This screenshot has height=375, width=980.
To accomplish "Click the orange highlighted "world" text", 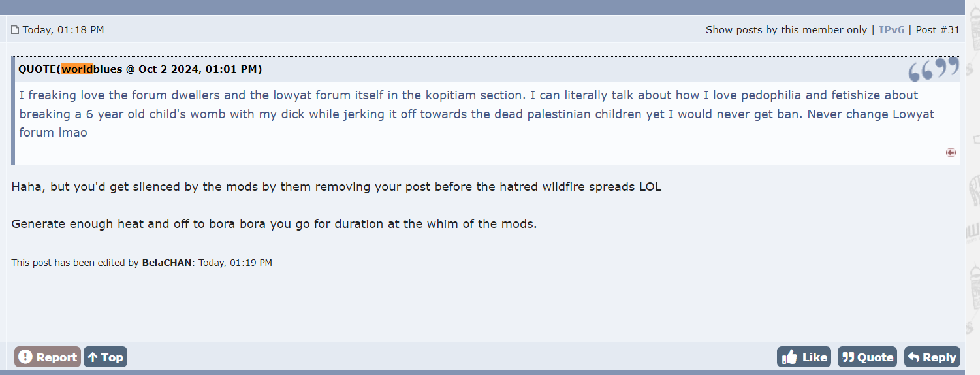I will (77, 69).
